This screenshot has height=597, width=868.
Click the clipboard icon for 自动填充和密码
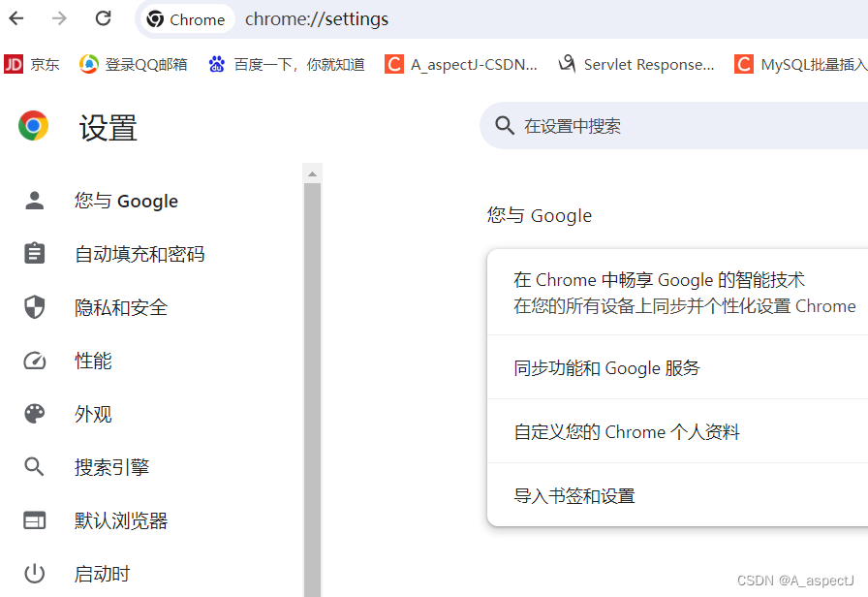(x=34, y=253)
